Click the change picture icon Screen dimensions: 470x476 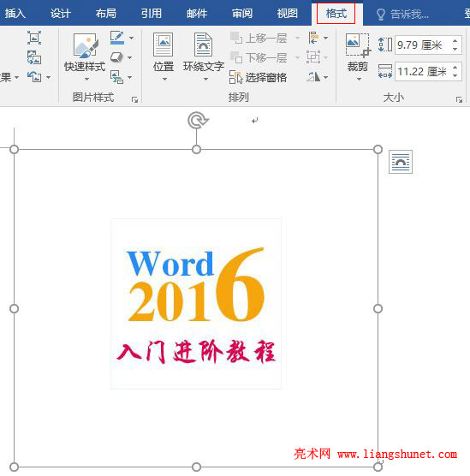(34, 57)
